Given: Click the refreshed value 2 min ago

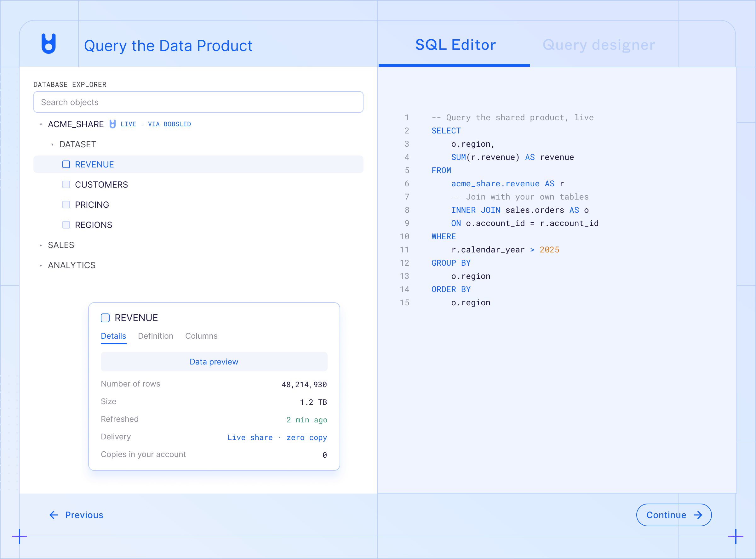Looking at the screenshot, I should pyautogui.click(x=307, y=420).
